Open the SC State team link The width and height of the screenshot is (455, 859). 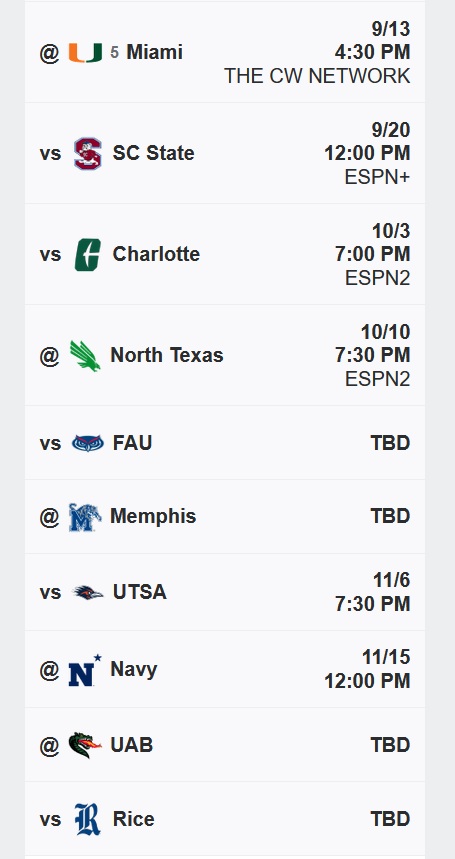(153, 153)
